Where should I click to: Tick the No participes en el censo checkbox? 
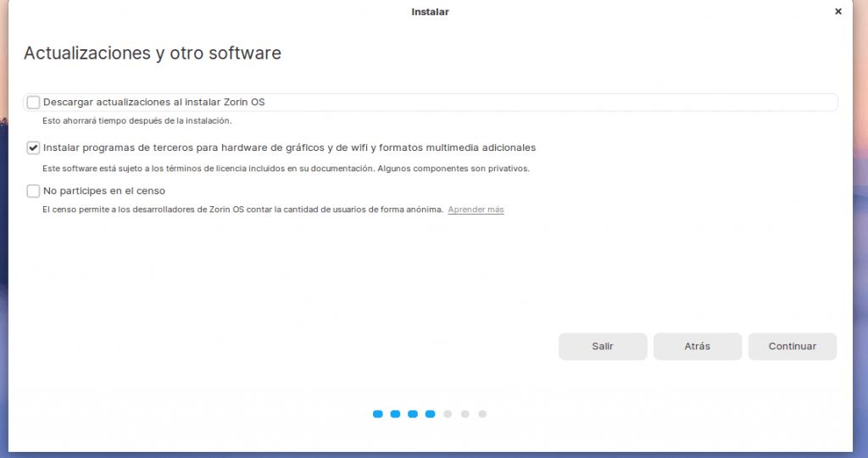34,191
